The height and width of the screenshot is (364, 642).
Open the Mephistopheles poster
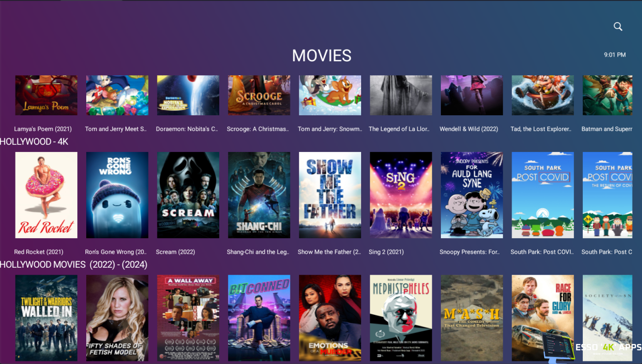(401, 318)
